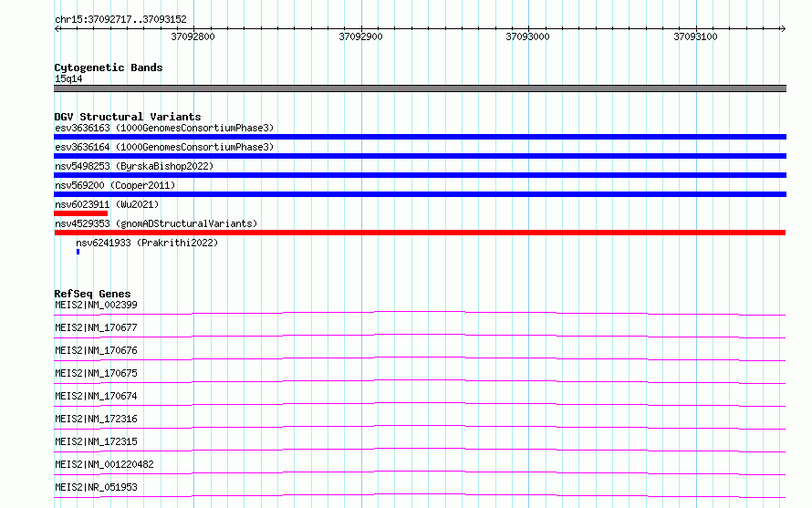Click the esv3636163 structural variant label
The width and height of the screenshot is (812, 508).
point(164,128)
